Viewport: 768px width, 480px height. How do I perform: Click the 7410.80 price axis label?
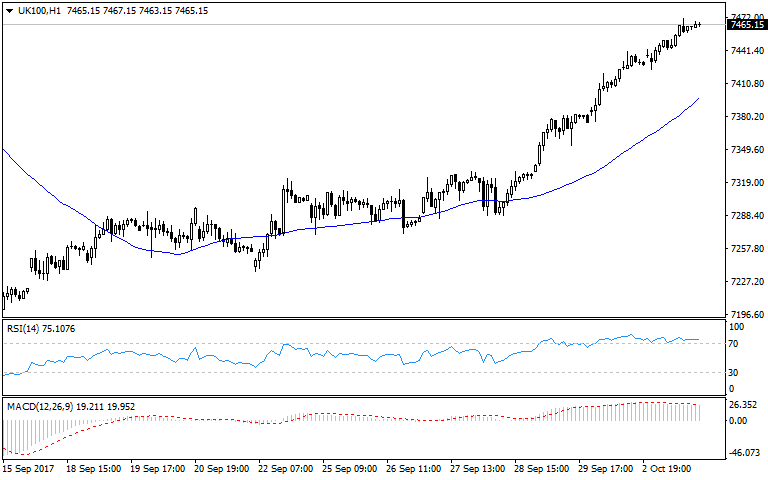(747, 84)
